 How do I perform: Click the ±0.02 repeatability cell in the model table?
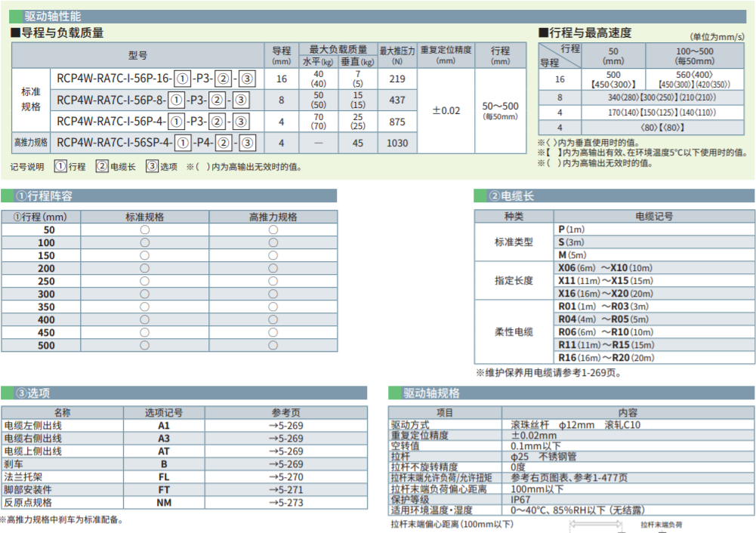[446, 111]
